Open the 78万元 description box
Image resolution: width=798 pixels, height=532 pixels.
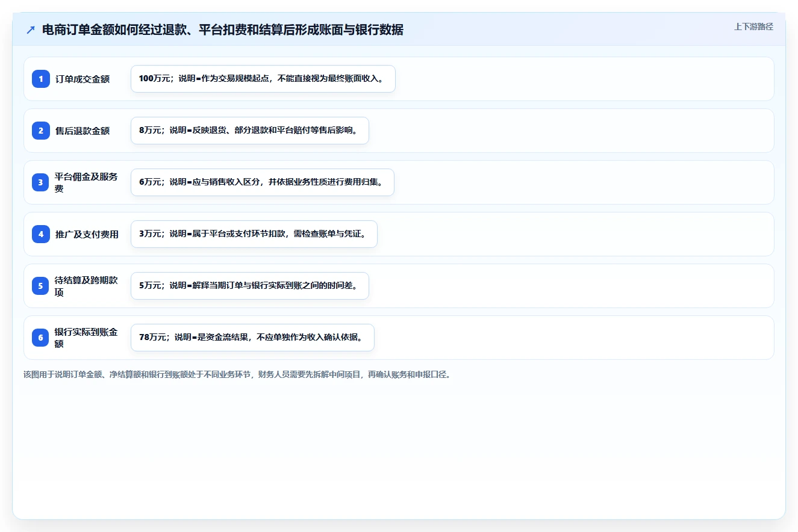pos(252,338)
